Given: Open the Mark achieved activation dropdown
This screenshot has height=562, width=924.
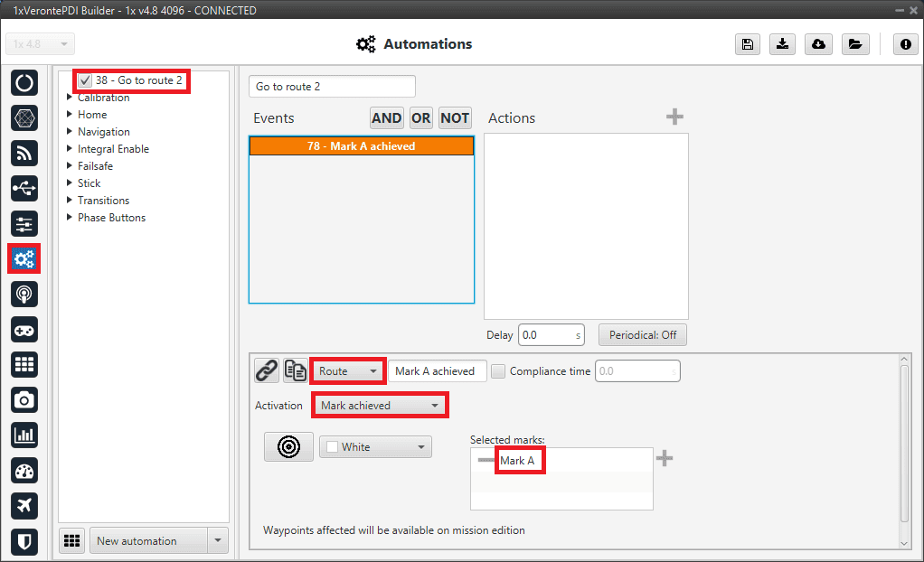Looking at the screenshot, I should [x=380, y=406].
